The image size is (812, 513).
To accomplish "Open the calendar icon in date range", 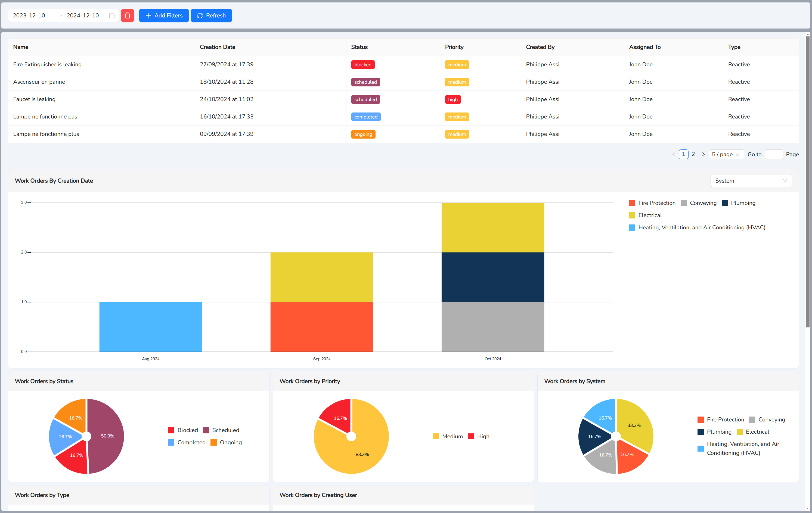I will (112, 15).
